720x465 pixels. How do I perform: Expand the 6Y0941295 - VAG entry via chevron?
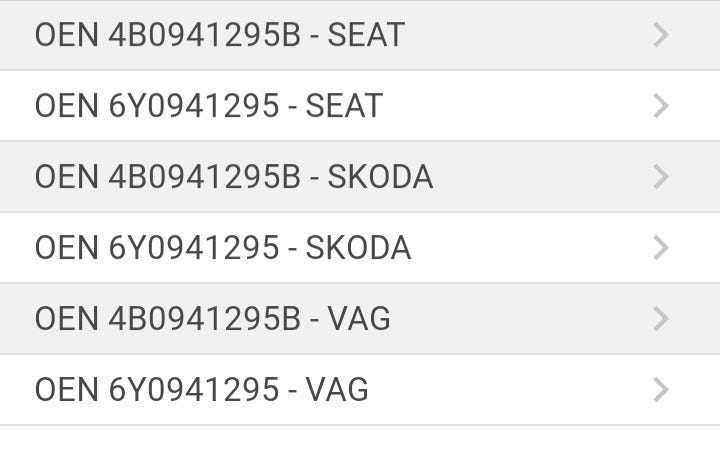tap(660, 390)
